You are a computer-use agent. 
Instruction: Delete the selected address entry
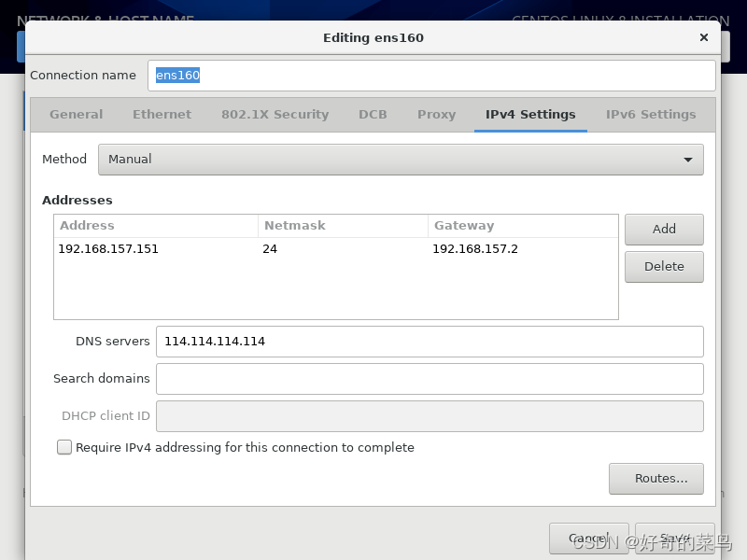664,266
